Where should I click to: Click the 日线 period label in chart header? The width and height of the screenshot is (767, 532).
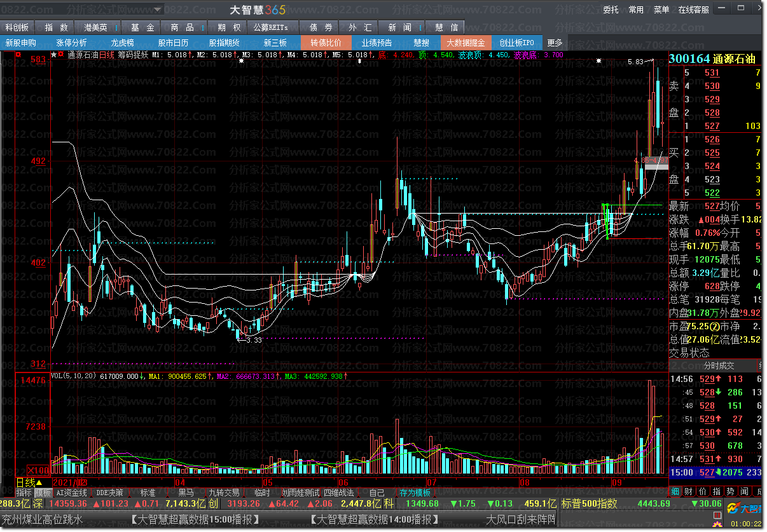[x=107, y=55]
